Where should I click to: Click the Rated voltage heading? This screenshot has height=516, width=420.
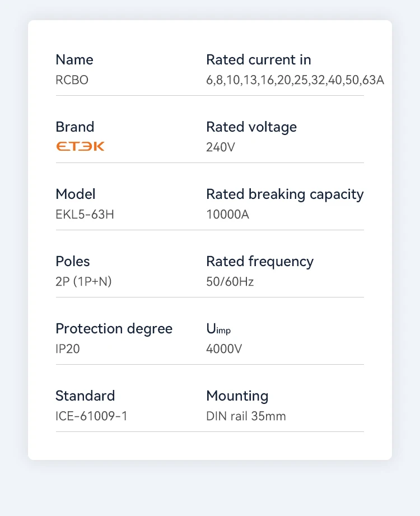pyautogui.click(x=251, y=127)
